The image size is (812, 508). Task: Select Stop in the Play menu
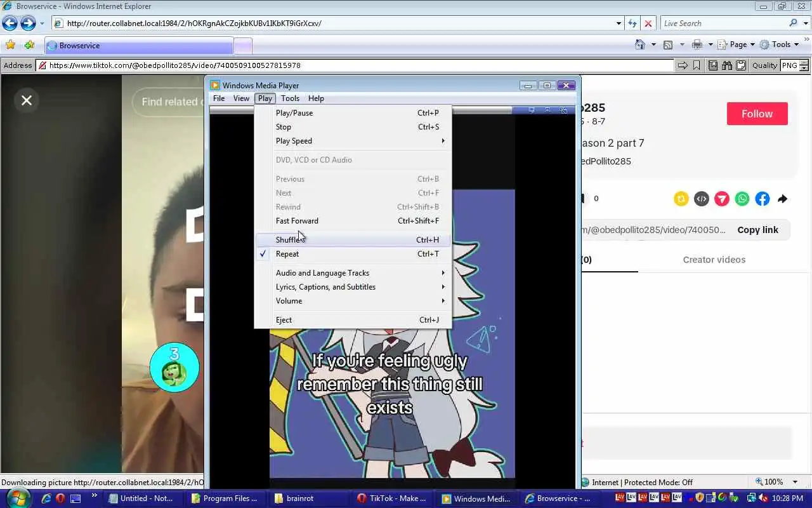point(353,127)
